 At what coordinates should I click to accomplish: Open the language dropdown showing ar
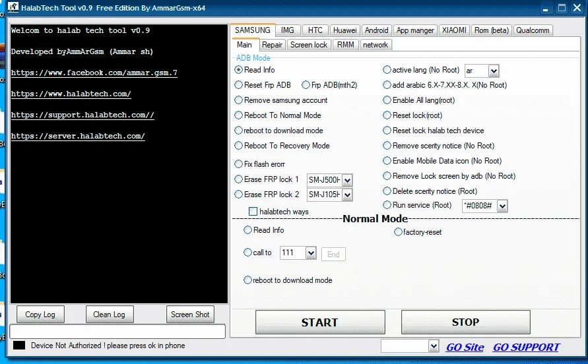point(494,71)
